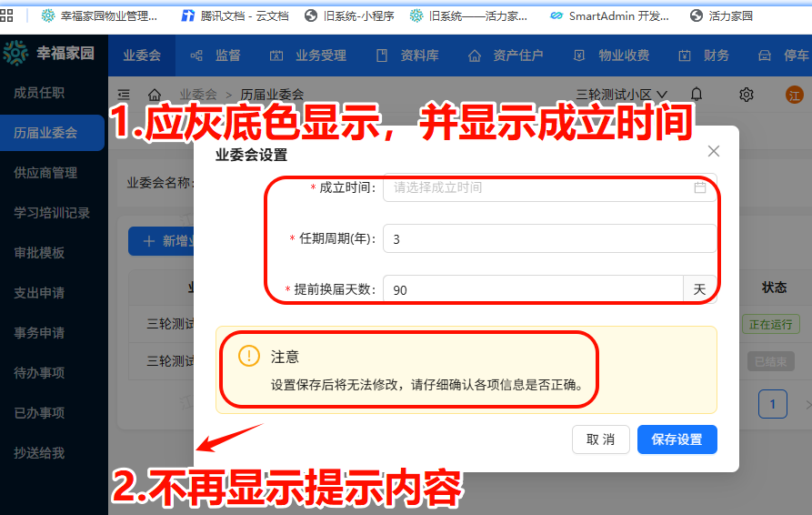Click the browser apps grid icon
Image resolution: width=812 pixels, height=515 pixels.
[6, 15]
